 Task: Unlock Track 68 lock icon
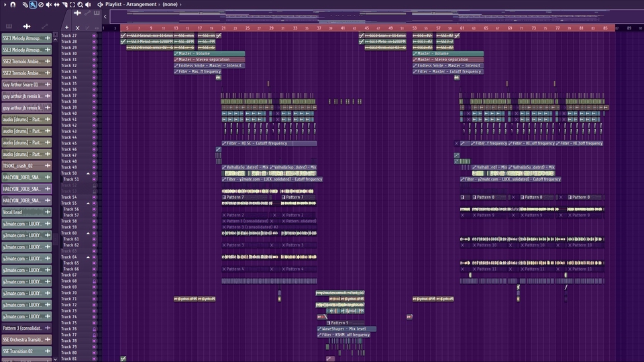tap(94, 281)
